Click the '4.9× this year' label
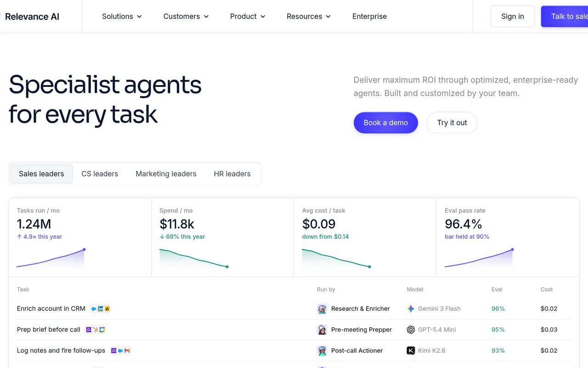588x368 pixels. pos(40,237)
